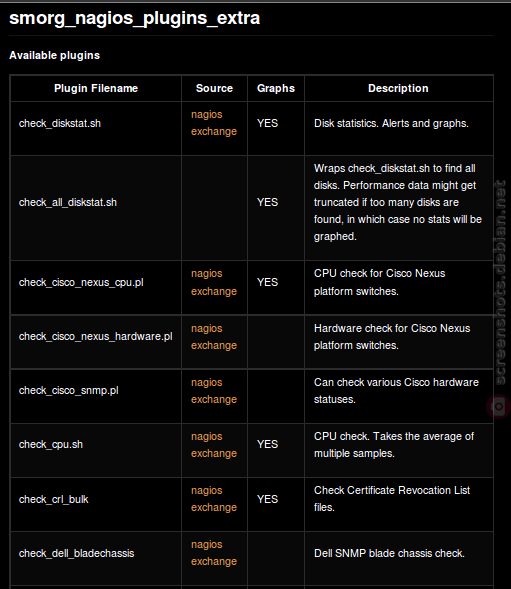Click the camera watermark icon

coord(498,406)
